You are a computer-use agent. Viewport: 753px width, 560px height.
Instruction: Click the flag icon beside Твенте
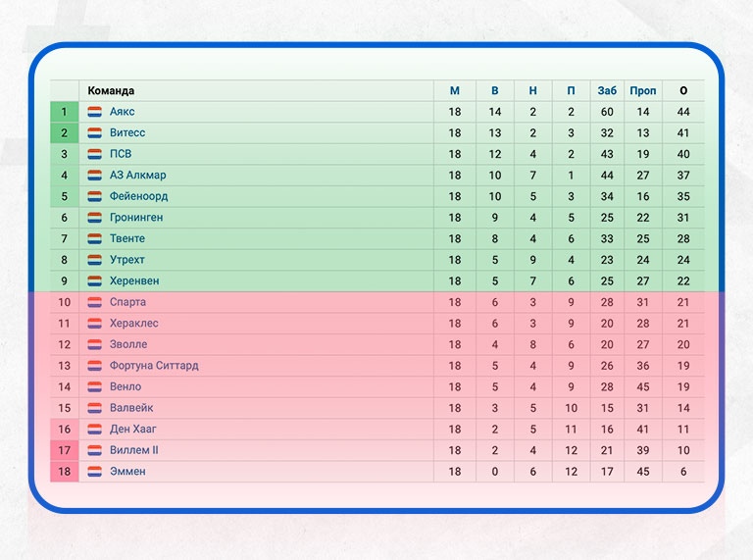click(95, 238)
